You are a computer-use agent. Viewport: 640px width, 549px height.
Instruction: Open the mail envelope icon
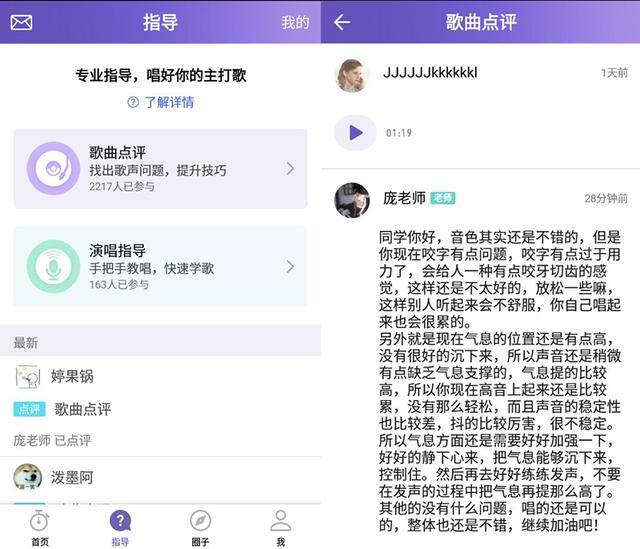point(21,22)
